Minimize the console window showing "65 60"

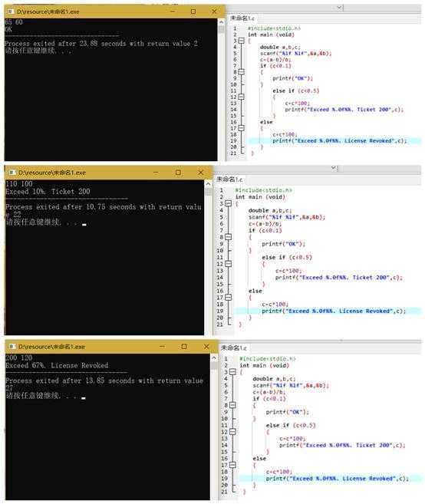[x=173, y=12]
